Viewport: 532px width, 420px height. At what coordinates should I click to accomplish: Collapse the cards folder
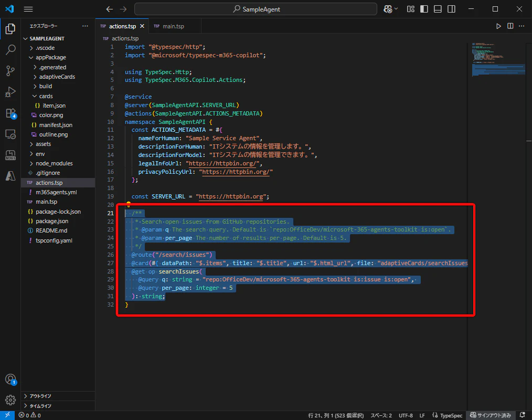(46, 96)
